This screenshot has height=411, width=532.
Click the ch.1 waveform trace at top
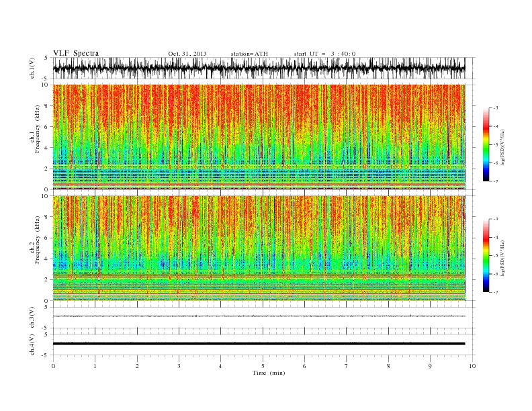(x=259, y=68)
